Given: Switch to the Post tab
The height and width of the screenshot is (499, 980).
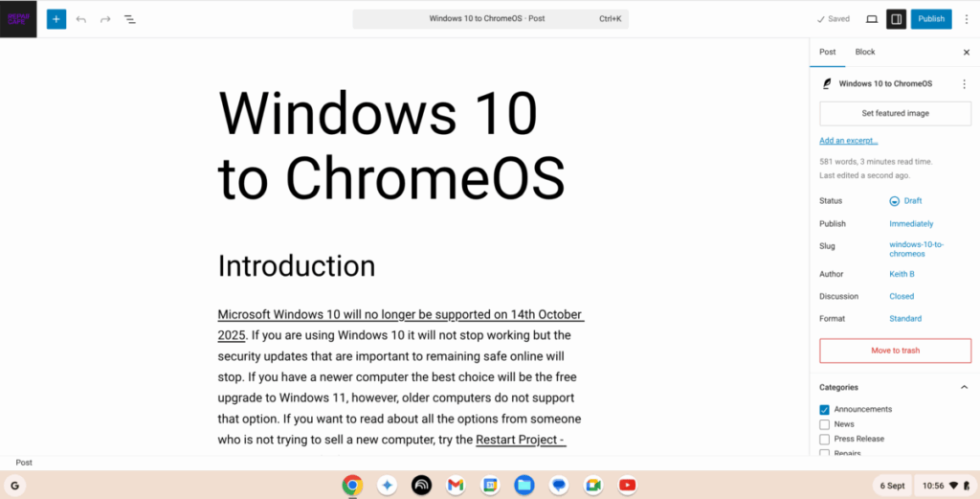Looking at the screenshot, I should [828, 52].
